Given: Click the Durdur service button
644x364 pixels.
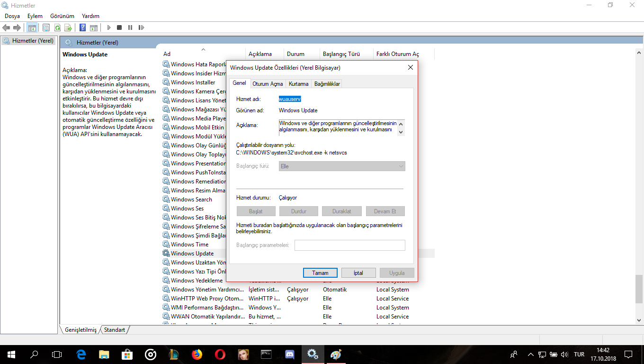Looking at the screenshot, I should [299, 211].
